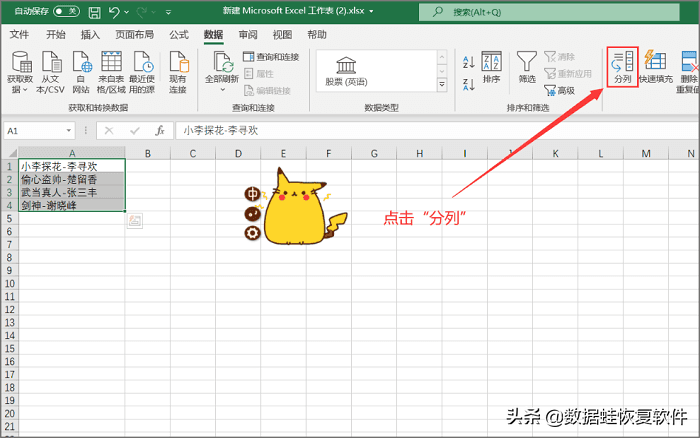Sort descending Z to A icon
The image size is (700, 438).
(468, 84)
